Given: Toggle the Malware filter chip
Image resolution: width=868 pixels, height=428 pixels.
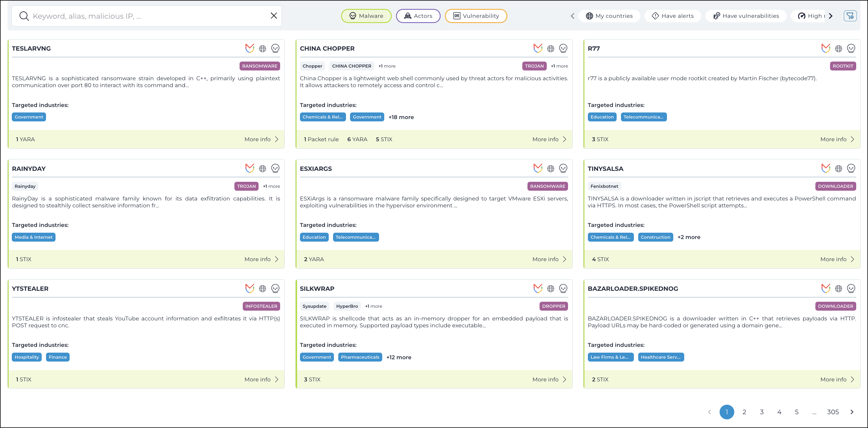Looking at the screenshot, I should coord(366,16).
